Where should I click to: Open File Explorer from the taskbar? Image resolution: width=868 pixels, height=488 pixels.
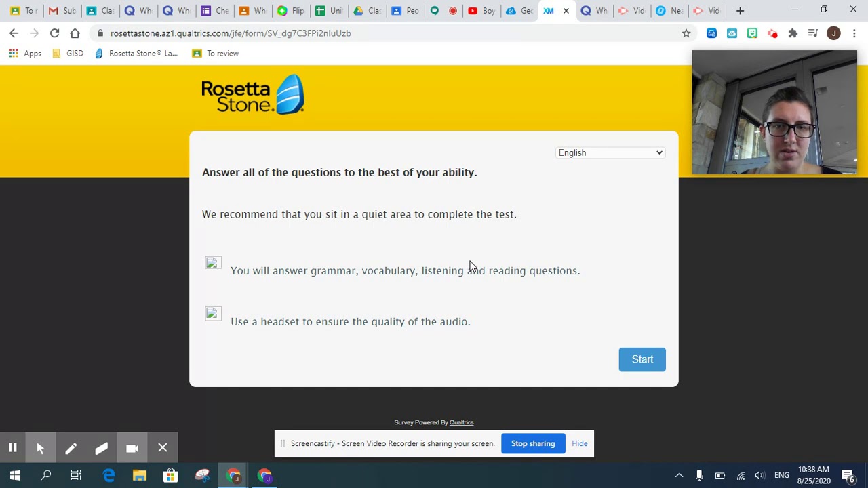pyautogui.click(x=139, y=476)
